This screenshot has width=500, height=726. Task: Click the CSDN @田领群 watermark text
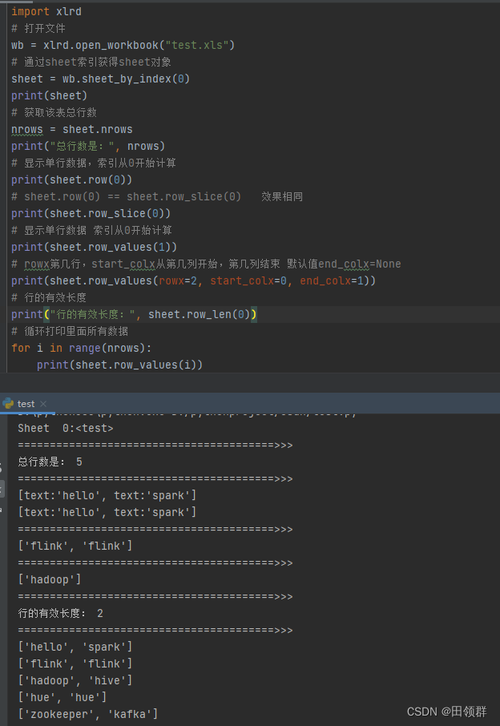(447, 712)
